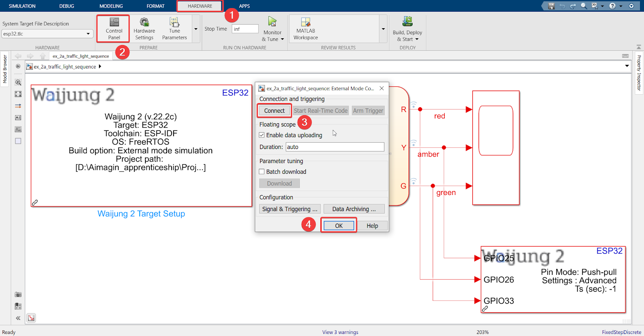The image size is (644, 336).
Task: Click Help in External Mode dialog
Action: point(372,226)
